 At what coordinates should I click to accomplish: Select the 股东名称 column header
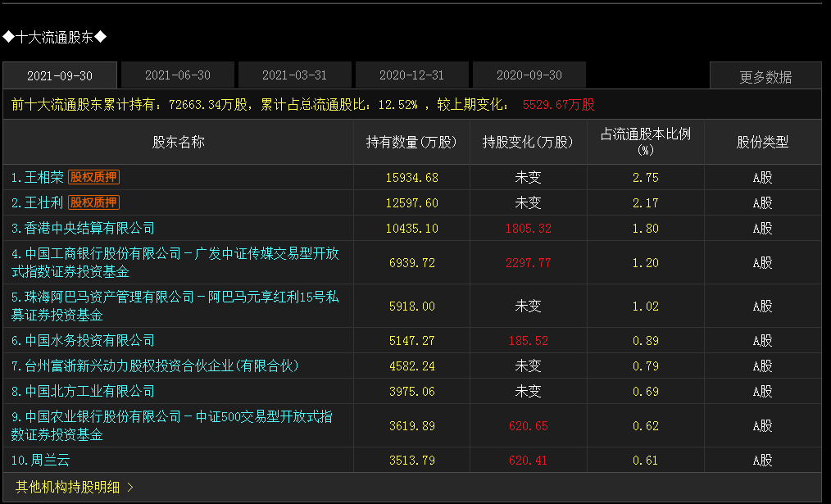click(178, 142)
